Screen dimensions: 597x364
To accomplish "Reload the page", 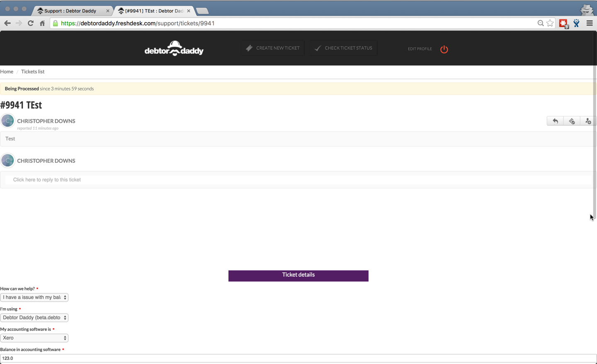I will pos(30,23).
